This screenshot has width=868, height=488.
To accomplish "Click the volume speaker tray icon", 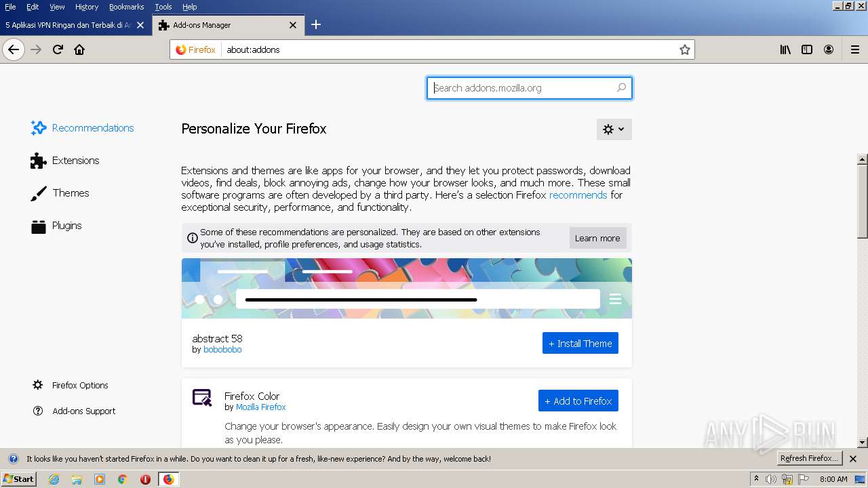I will click(771, 479).
